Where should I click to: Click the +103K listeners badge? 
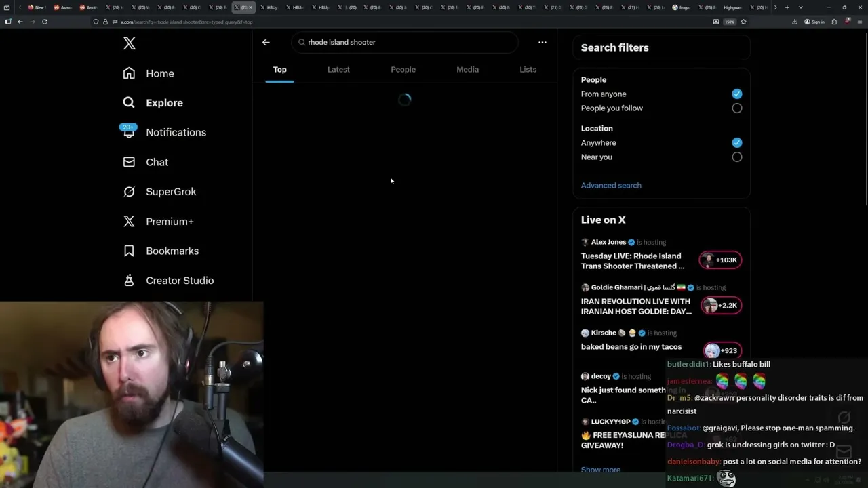coord(720,260)
